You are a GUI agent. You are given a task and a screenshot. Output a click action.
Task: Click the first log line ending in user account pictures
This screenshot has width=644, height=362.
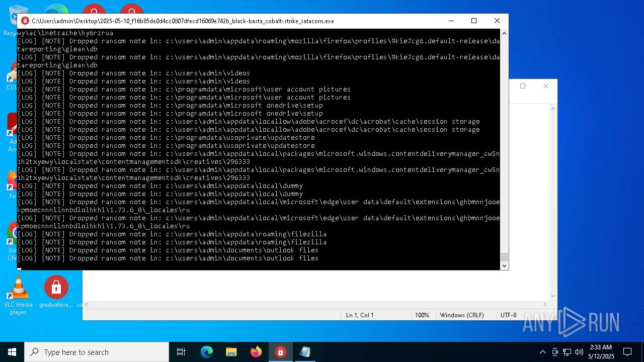coord(184,89)
